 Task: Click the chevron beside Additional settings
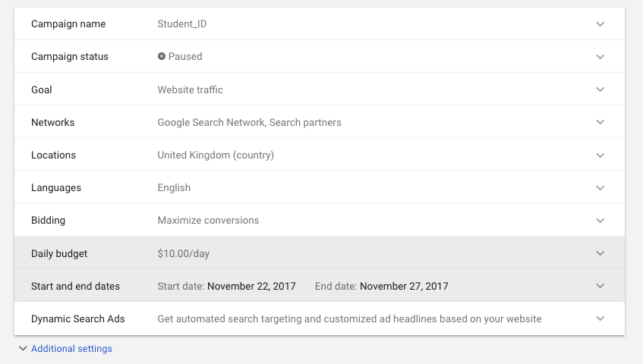(22, 349)
